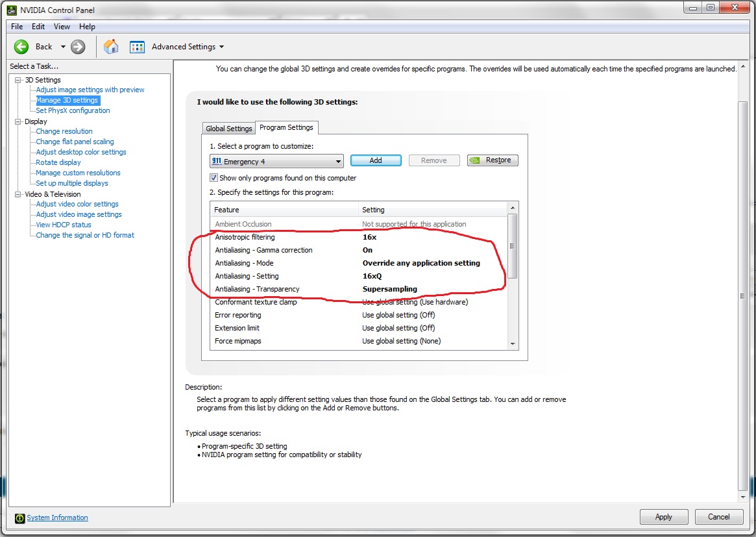
Task: Open Manage custom resolutions task
Action: (x=78, y=173)
